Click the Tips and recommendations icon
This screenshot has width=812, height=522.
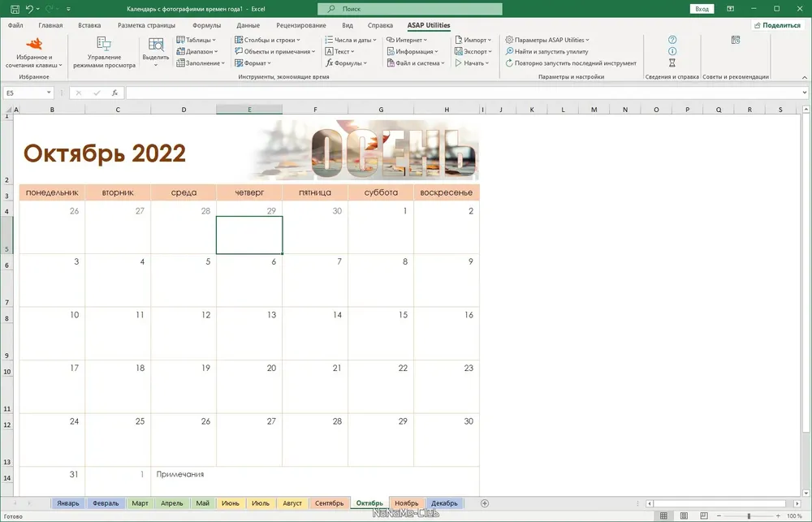point(736,40)
